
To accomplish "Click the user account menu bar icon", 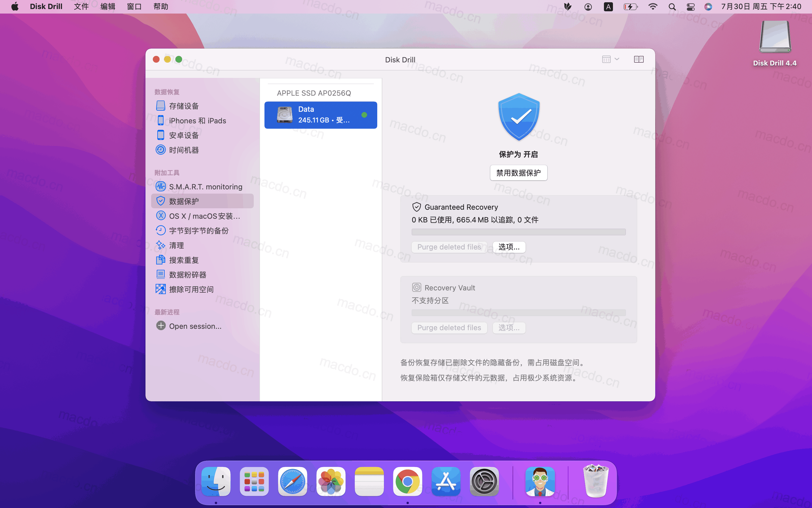I will [x=588, y=7].
